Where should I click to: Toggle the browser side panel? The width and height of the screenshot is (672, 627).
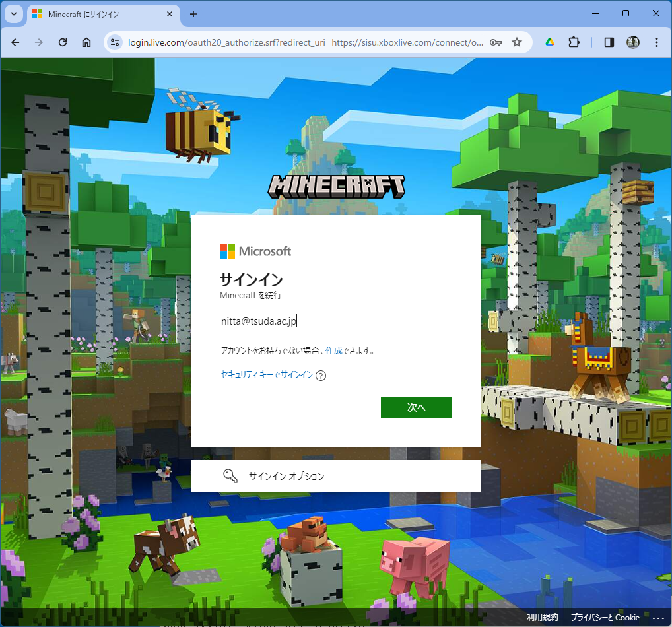609,42
